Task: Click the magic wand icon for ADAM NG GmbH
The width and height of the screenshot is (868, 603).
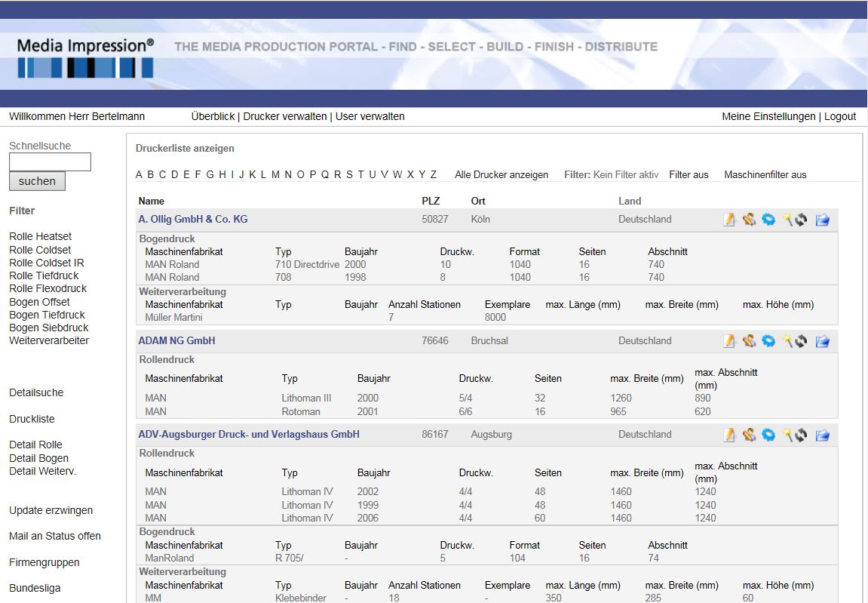Action: click(788, 341)
